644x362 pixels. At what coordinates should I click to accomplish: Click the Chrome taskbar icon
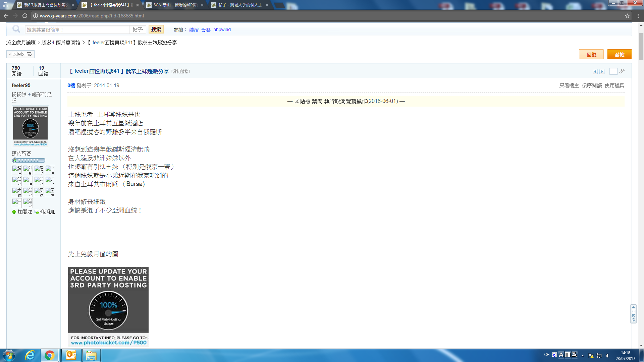pyautogui.click(x=49, y=355)
